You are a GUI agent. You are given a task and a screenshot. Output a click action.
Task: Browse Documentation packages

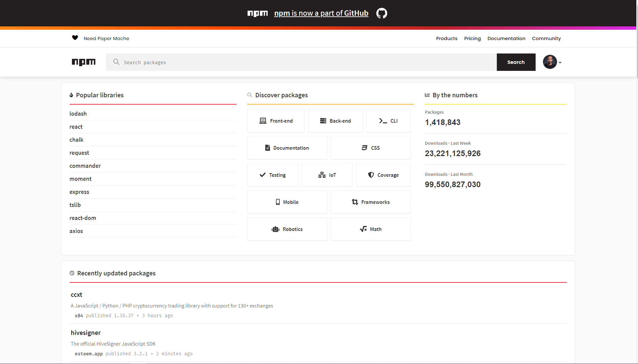(x=287, y=148)
